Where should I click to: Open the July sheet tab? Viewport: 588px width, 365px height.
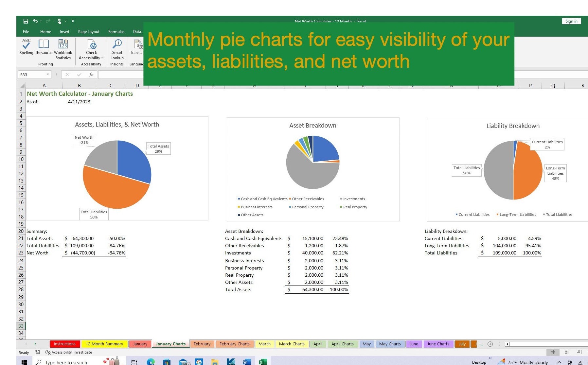[462, 344]
